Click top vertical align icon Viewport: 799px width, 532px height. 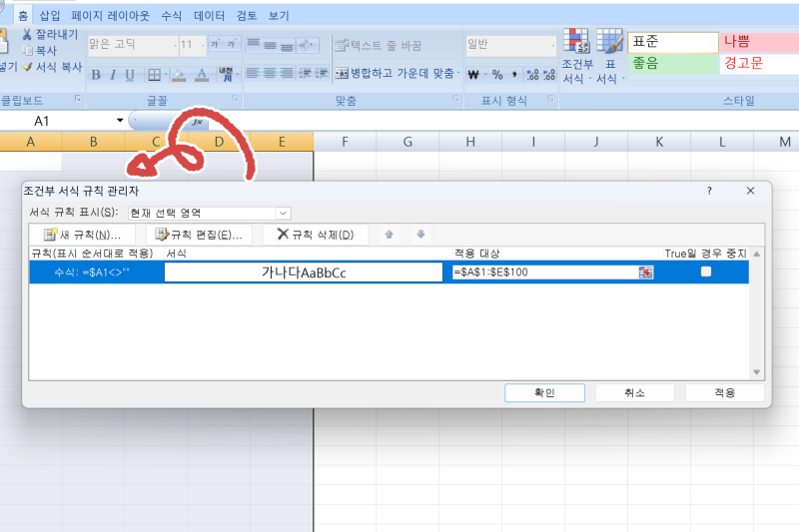(253, 45)
